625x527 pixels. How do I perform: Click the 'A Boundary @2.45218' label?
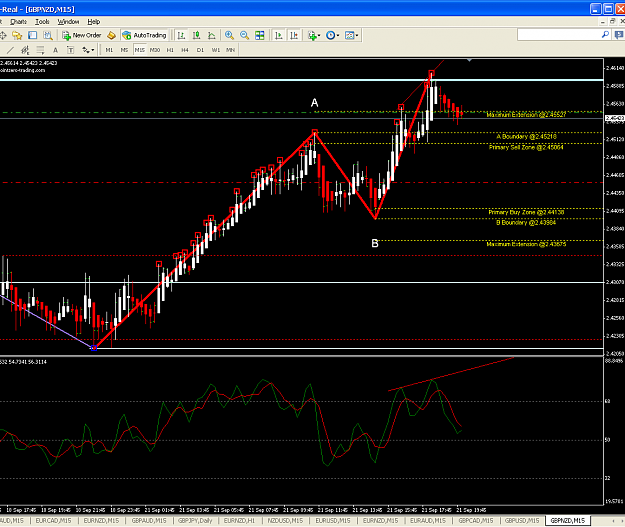tap(526, 137)
